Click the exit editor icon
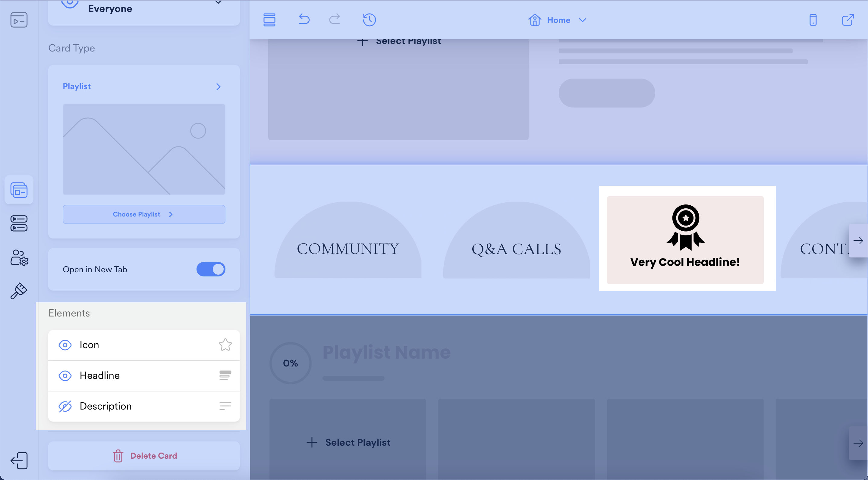The image size is (868, 480). tap(19, 460)
